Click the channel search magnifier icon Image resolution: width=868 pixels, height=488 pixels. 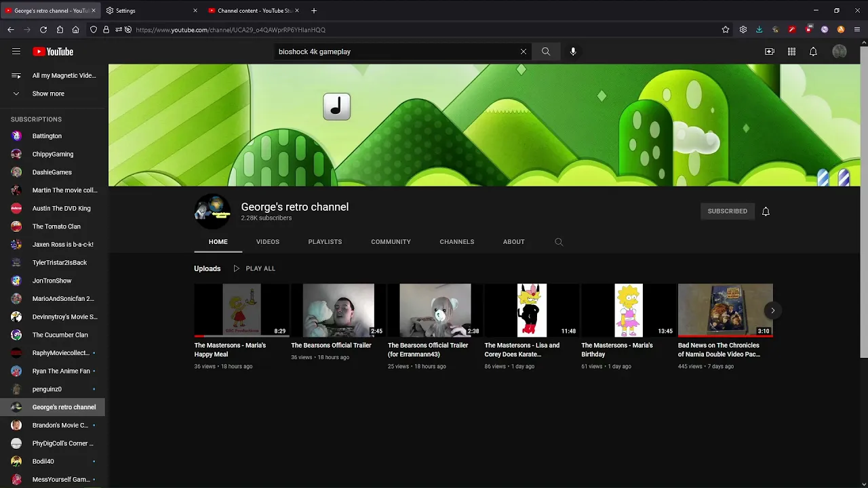pos(559,242)
